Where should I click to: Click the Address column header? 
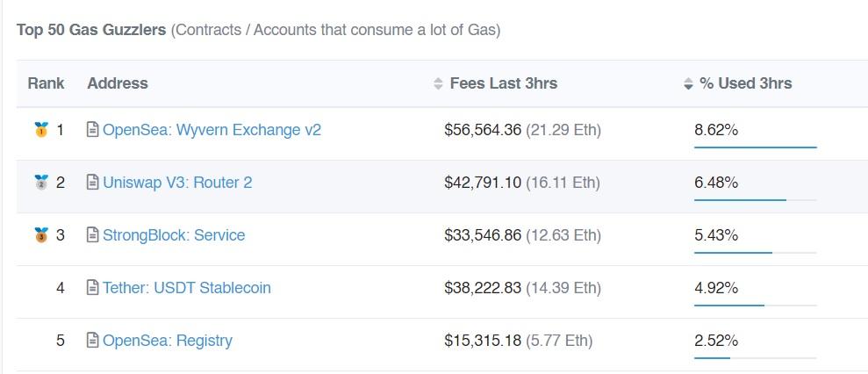118,83
